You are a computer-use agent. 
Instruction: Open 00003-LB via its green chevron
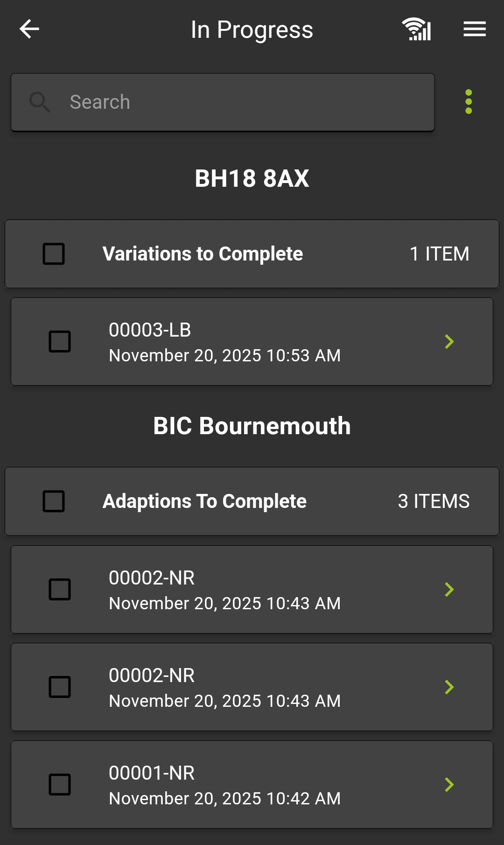pos(449,342)
